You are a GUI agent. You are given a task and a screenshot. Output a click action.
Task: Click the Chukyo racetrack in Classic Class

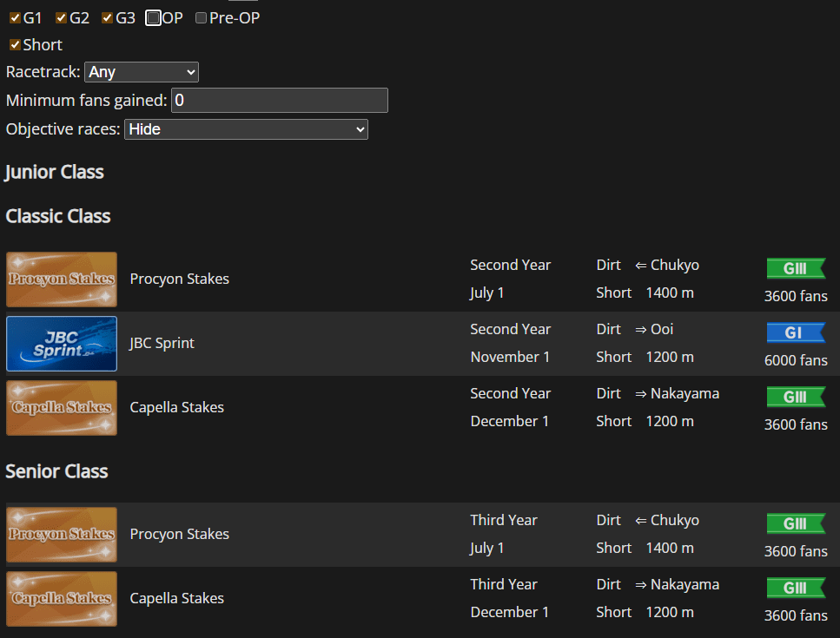pos(675,266)
